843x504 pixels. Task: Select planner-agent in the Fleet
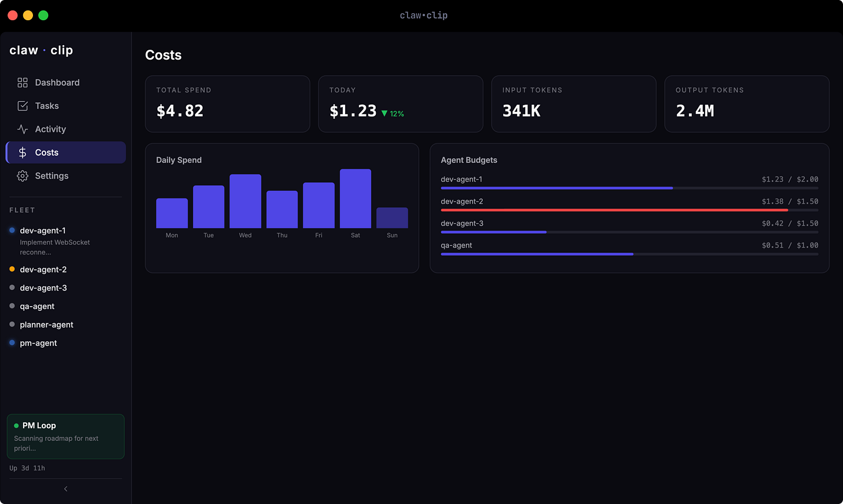pyautogui.click(x=65, y=325)
